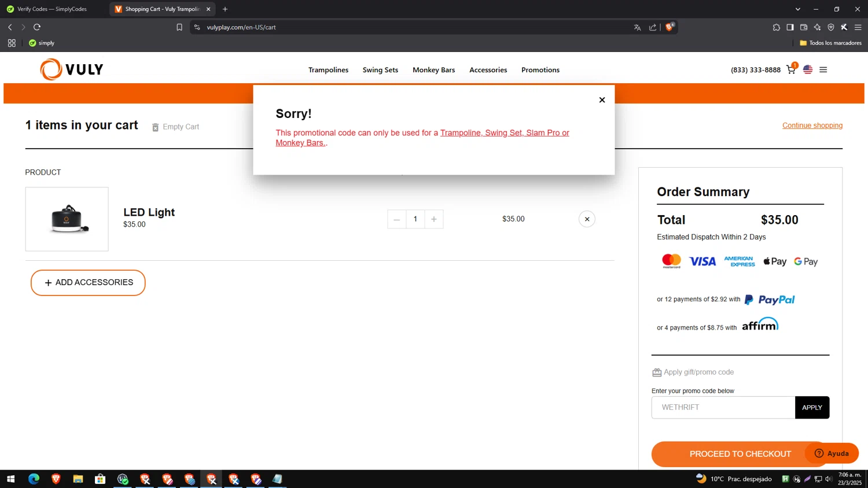Click the Affirm logo

click(x=760, y=324)
